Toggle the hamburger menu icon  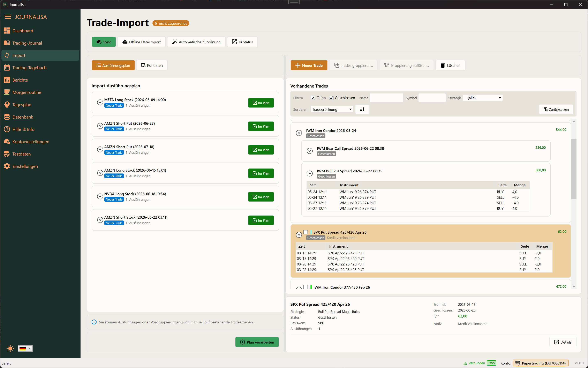coord(8,17)
